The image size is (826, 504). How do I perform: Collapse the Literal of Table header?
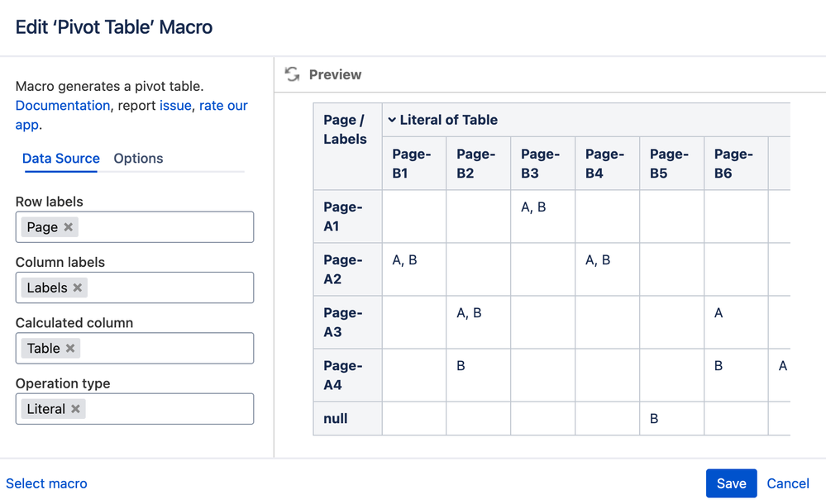click(x=392, y=121)
